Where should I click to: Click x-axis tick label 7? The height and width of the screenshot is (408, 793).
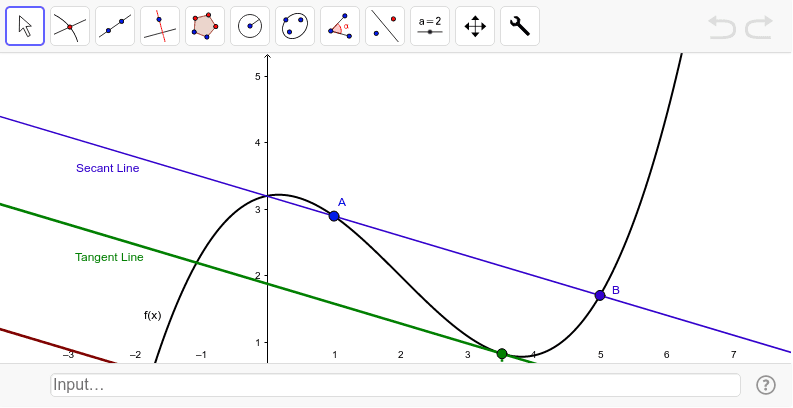[733, 355]
